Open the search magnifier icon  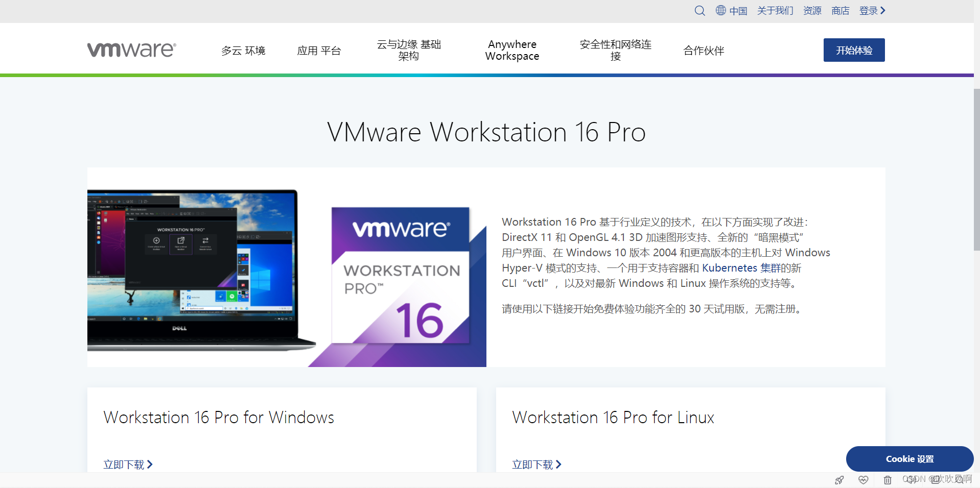[x=699, y=11]
